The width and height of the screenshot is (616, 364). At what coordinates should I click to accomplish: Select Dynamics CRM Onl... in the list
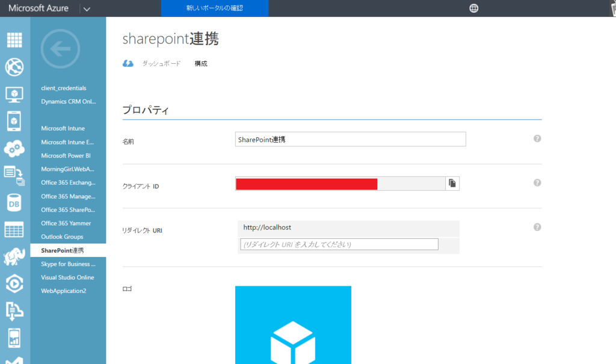69,102
